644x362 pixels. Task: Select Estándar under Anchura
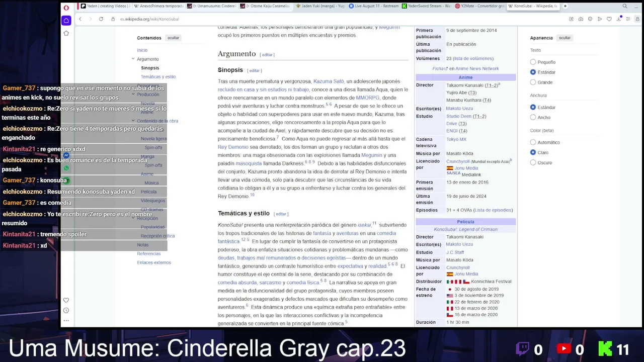[x=533, y=108]
